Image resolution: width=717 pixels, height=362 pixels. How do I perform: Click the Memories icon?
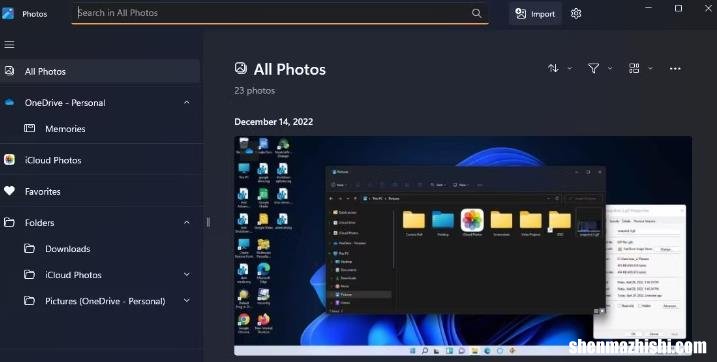pyautogui.click(x=29, y=128)
